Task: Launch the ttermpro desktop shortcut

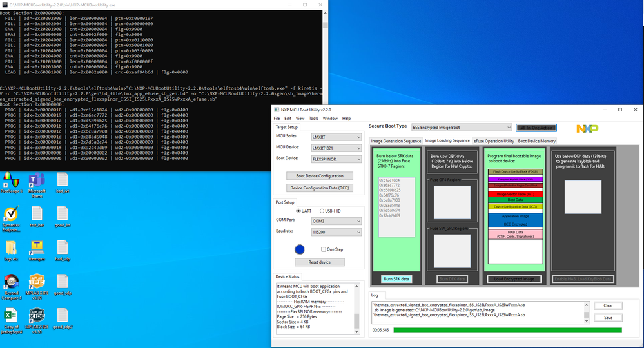Action: tap(37, 251)
